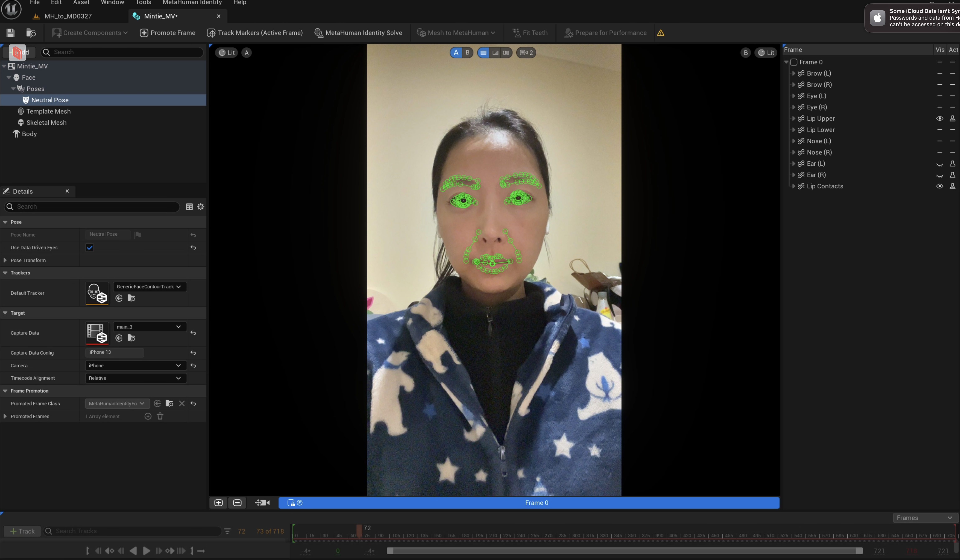This screenshot has width=960, height=560.
Task: Click the yellow warning triangle icon
Action: point(661,33)
